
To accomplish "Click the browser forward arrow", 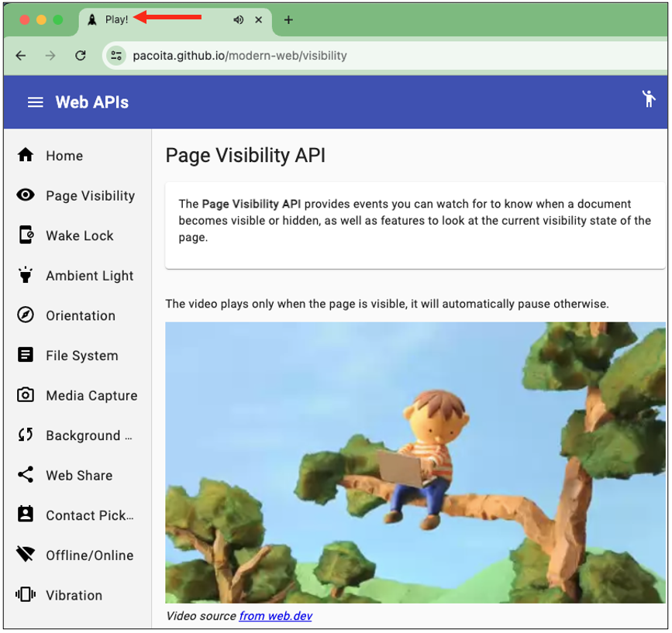I will point(50,56).
